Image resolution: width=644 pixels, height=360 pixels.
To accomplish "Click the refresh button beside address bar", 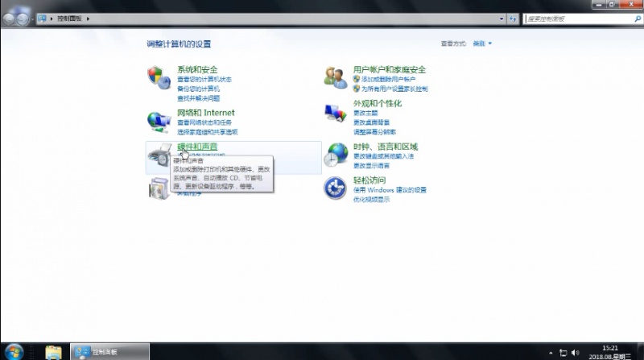I will click(x=513, y=19).
